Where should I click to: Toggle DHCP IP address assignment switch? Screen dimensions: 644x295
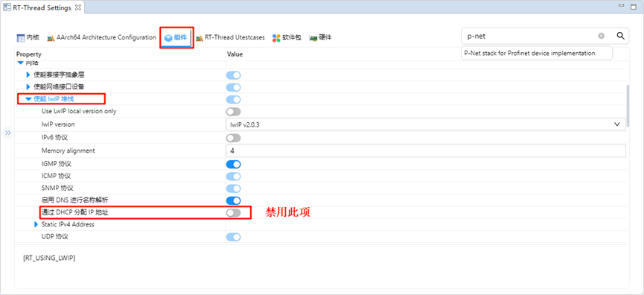coord(233,212)
